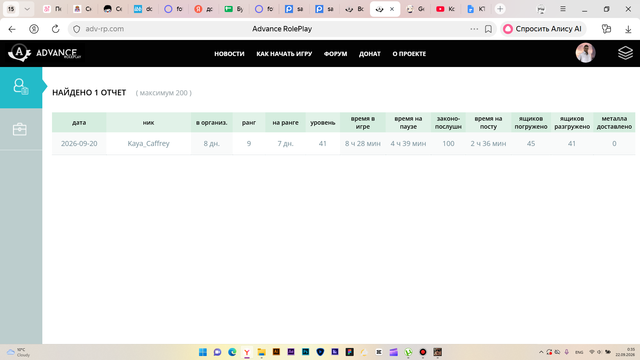The height and width of the screenshot is (360, 640).
Task: Click the '( максимум 200 )' note
Action: (x=164, y=93)
